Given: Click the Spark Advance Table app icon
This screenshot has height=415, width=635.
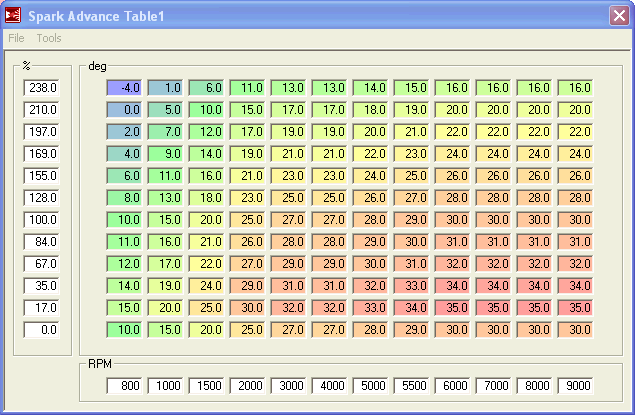Looking at the screenshot, I should click(13, 15).
